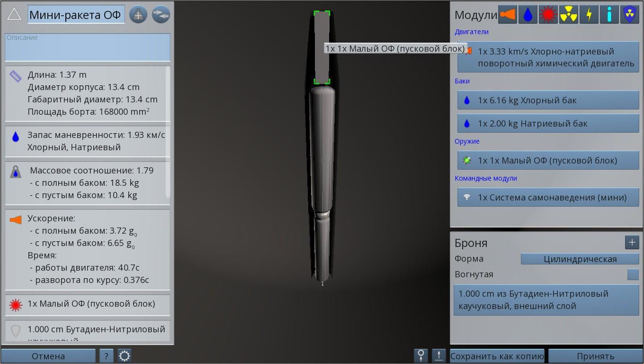Click the name field Мини-ракета ОФ

coord(76,15)
